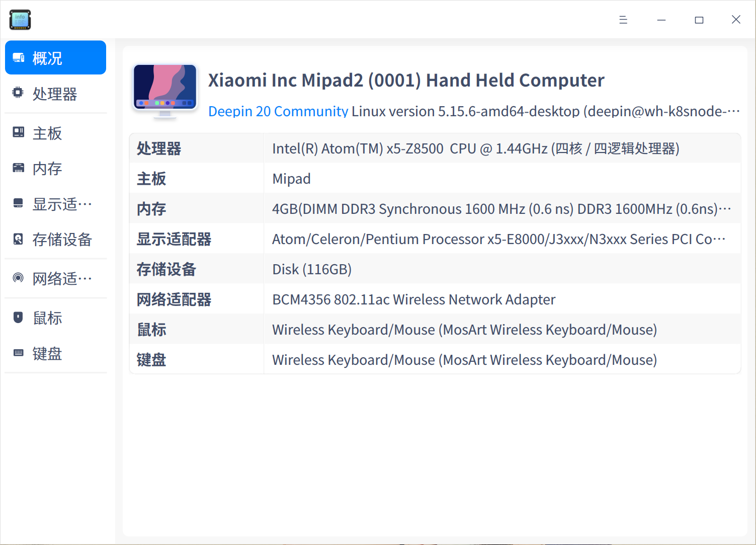This screenshot has width=756, height=545.
Task: Open the 显示适… sidebar section
Action: tap(55, 204)
